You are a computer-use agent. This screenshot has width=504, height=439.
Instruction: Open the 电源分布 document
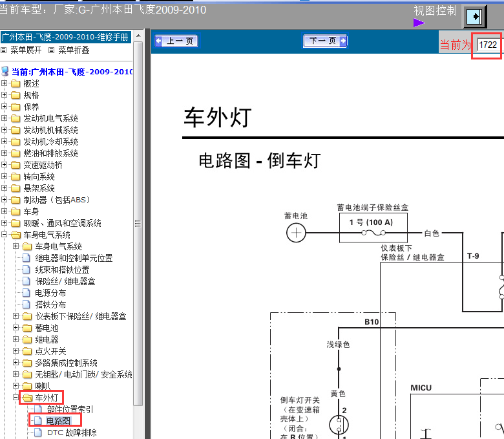tap(50, 293)
